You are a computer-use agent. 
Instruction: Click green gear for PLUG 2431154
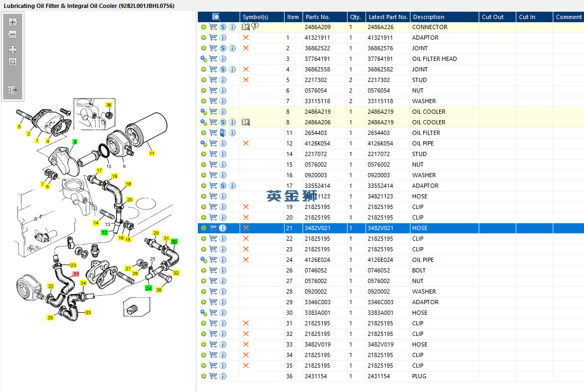[x=203, y=376]
